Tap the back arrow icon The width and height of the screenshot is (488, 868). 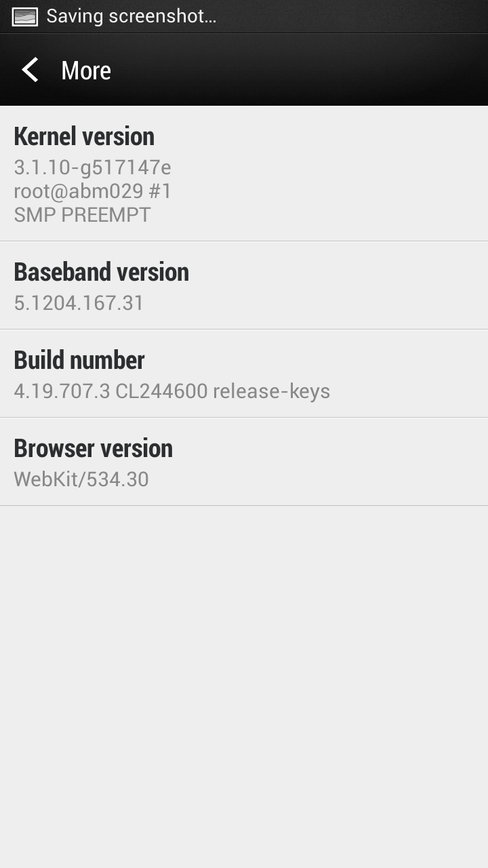click(30, 70)
